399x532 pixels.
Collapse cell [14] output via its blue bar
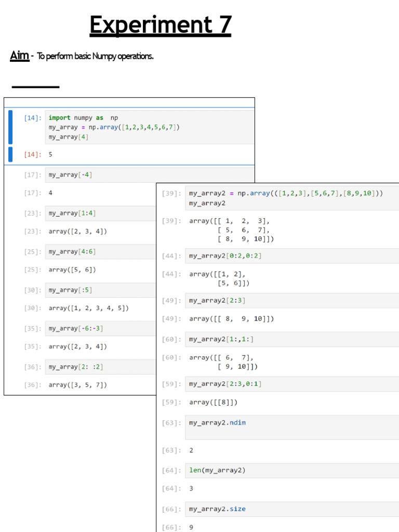pos(10,154)
